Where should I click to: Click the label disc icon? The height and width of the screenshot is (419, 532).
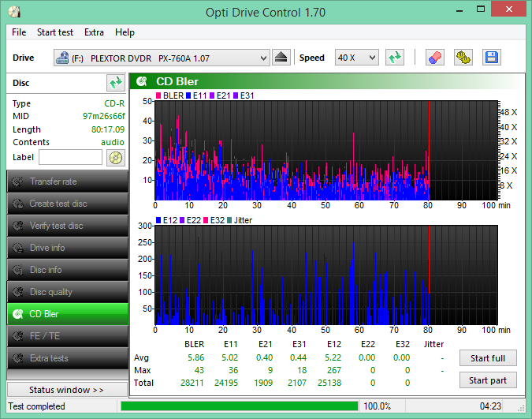pos(115,157)
